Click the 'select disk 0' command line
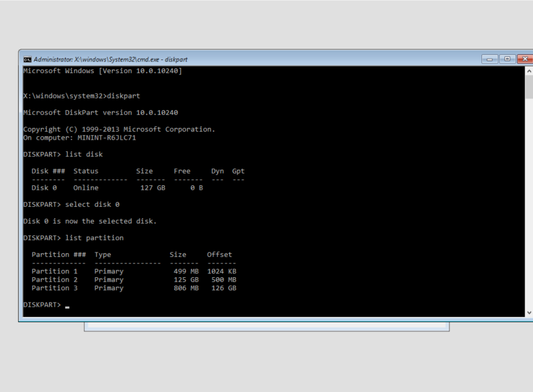 [92, 205]
